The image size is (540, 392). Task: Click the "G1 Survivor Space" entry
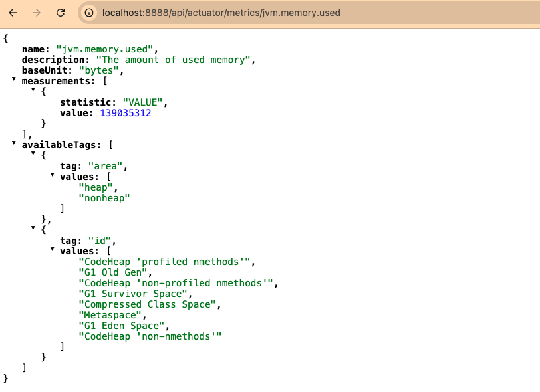(x=133, y=294)
